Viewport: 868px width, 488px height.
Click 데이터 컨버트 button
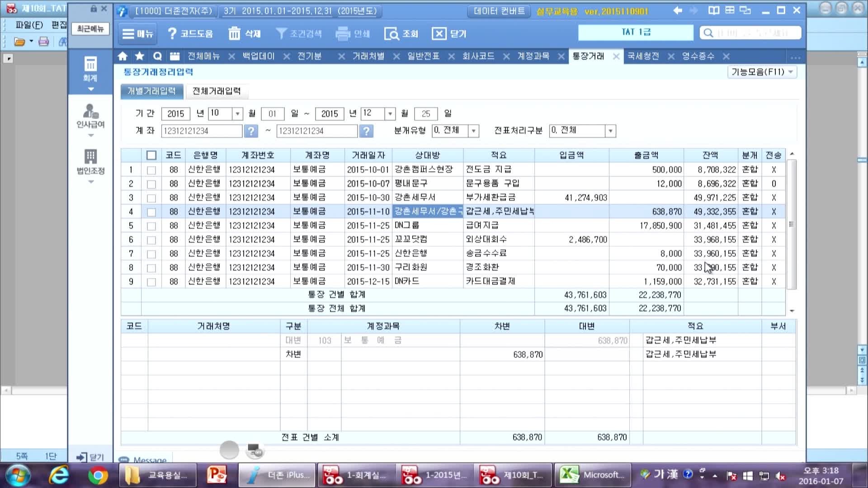point(500,11)
